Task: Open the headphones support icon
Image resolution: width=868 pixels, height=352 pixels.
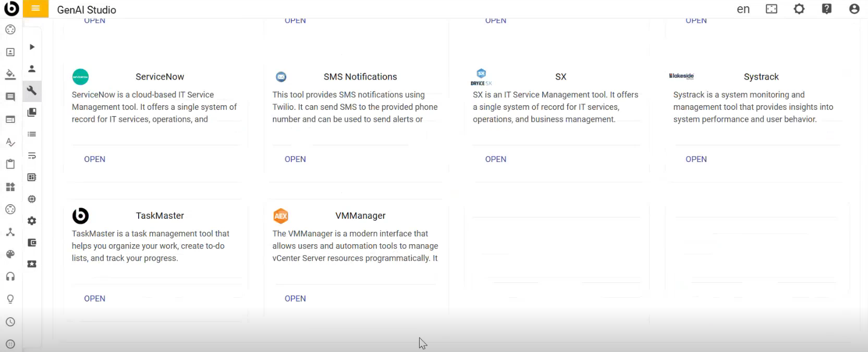Action: [10, 276]
